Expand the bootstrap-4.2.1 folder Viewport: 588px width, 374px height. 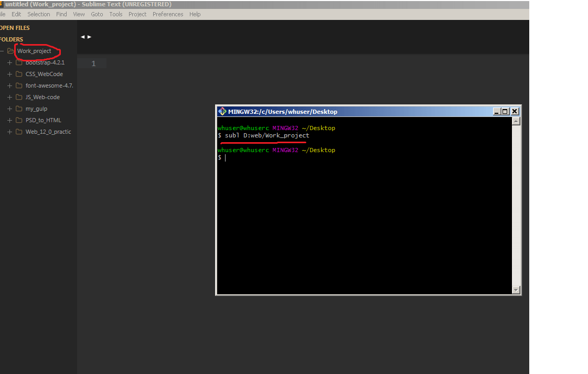(x=10, y=62)
